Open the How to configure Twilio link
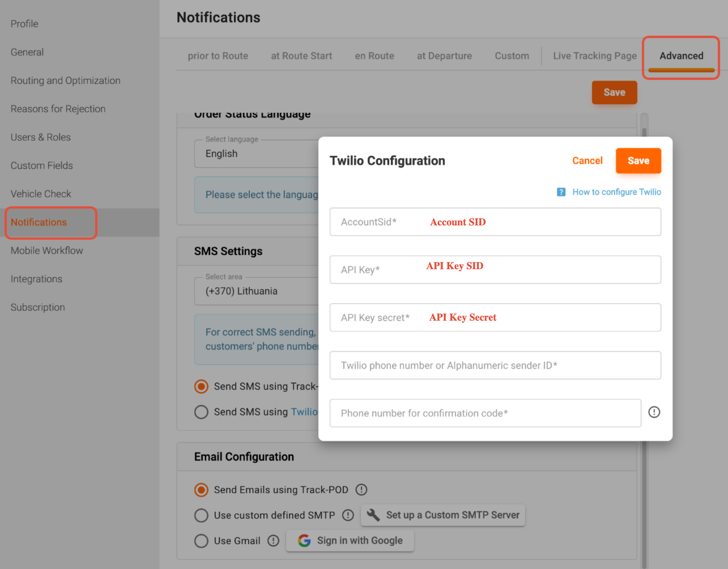Viewport: 728px width, 569px height. click(x=617, y=192)
